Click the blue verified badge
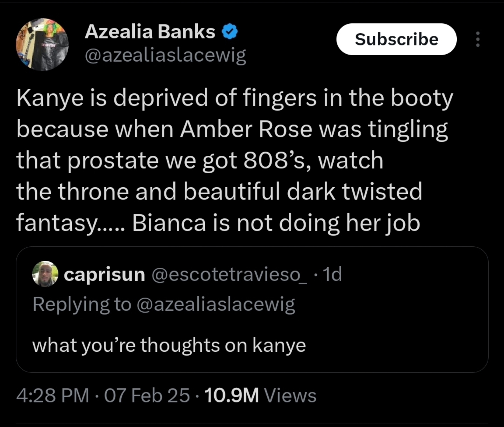 point(230,32)
